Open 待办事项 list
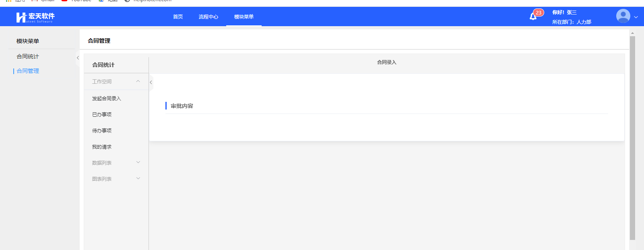This screenshot has width=644, height=250. point(101,130)
